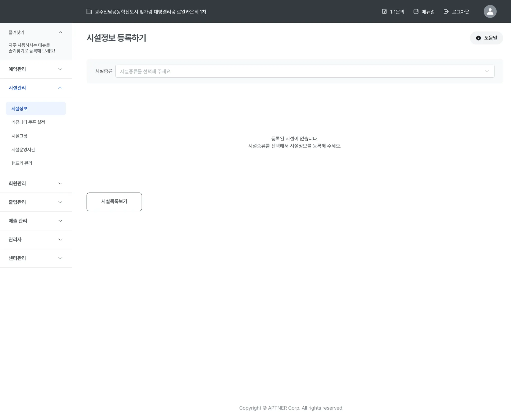
Task: Click the info icon in 도움말
Action: coord(478,38)
